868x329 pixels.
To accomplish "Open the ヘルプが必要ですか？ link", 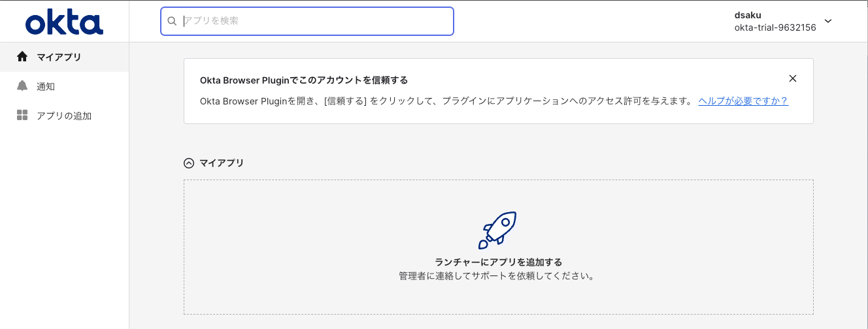I will [743, 101].
